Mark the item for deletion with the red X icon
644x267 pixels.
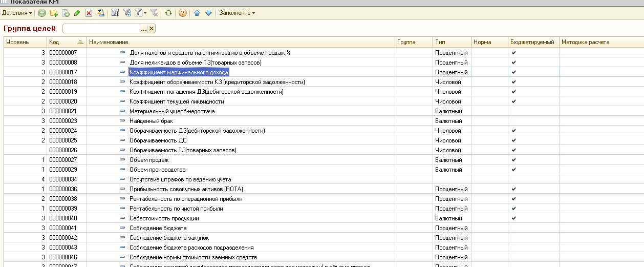(89, 13)
